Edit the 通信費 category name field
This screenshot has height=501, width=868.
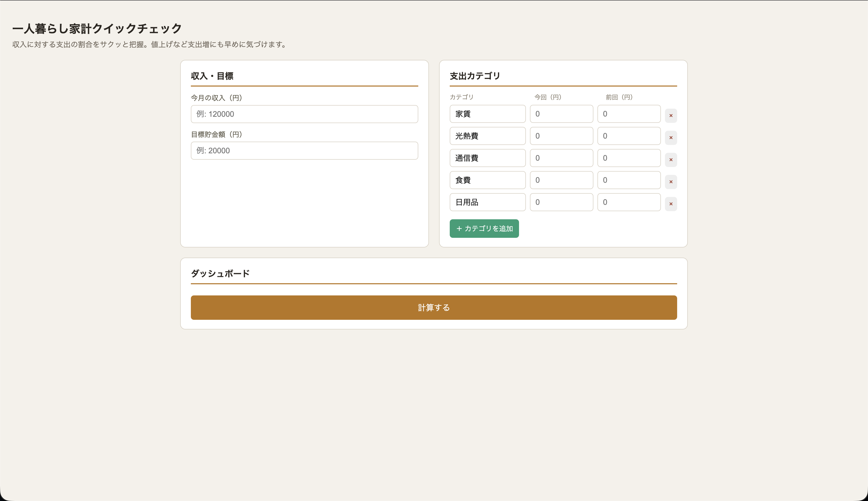(488, 158)
